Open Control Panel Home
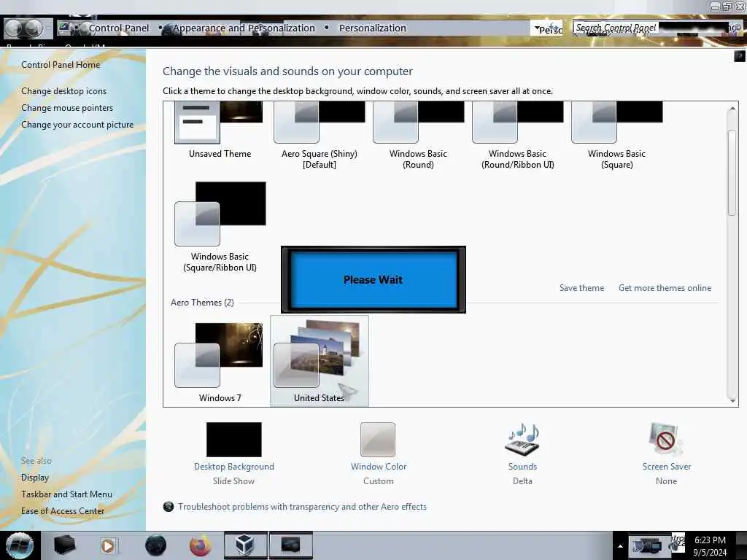Image resolution: width=747 pixels, height=560 pixels. tap(61, 65)
